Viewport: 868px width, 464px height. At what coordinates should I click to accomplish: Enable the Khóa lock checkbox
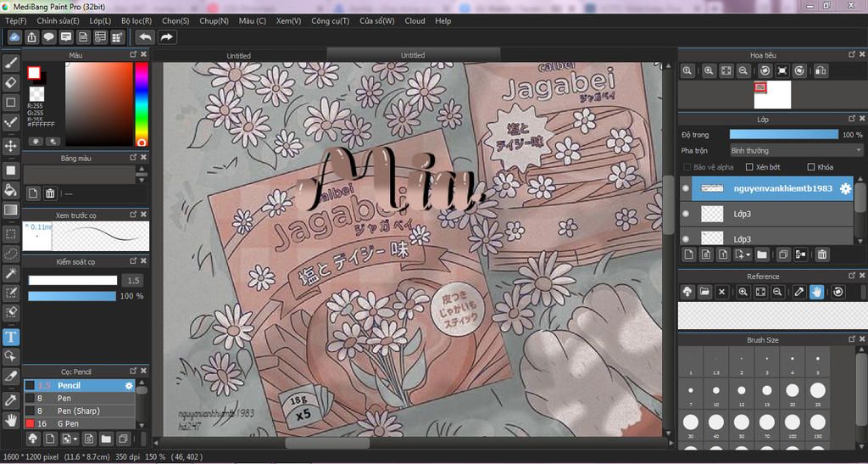811,167
